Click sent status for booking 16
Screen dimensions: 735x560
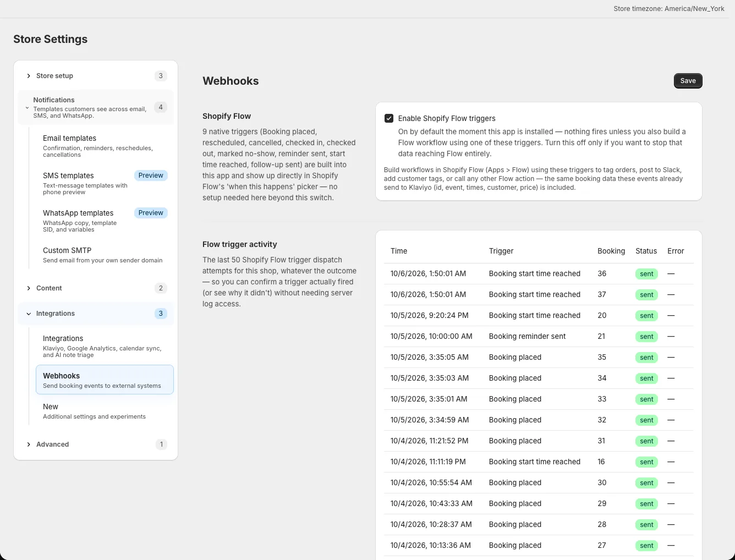pos(646,462)
